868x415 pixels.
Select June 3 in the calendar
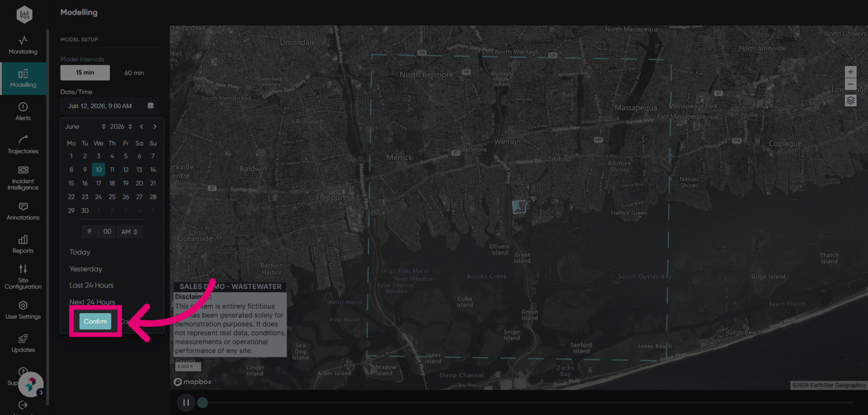pyautogui.click(x=99, y=156)
